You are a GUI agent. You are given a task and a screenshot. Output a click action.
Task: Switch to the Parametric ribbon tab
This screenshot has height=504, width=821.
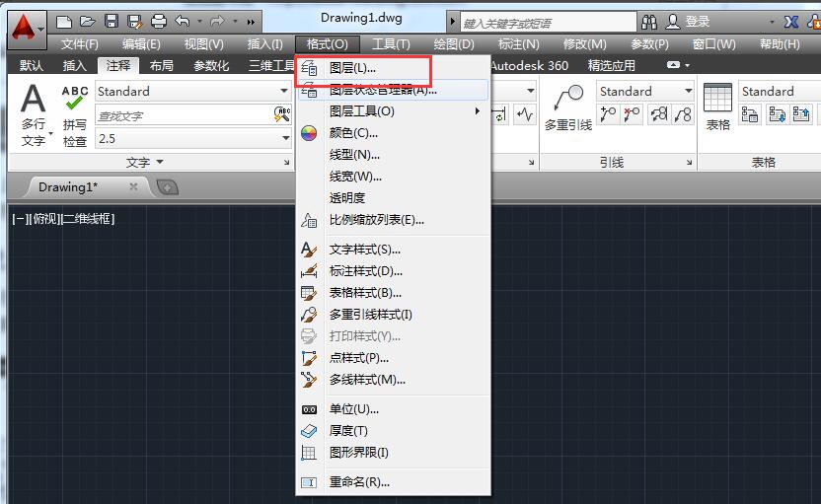pos(211,65)
